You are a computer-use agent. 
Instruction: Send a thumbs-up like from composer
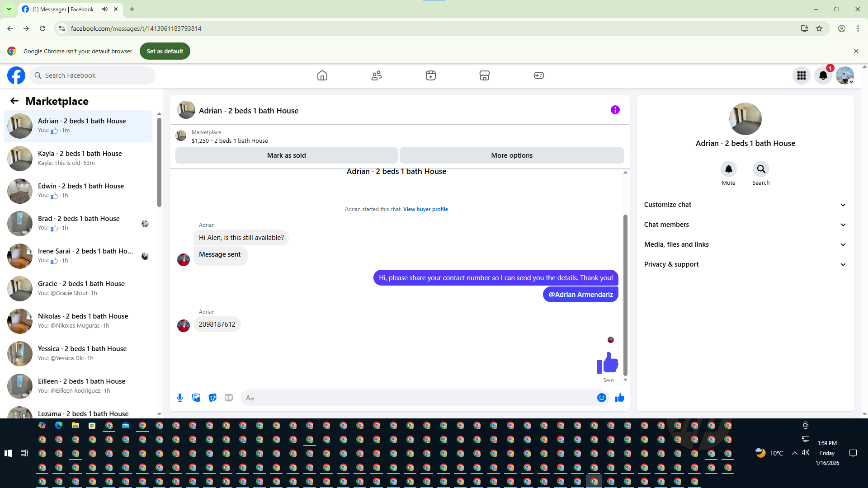point(619,398)
